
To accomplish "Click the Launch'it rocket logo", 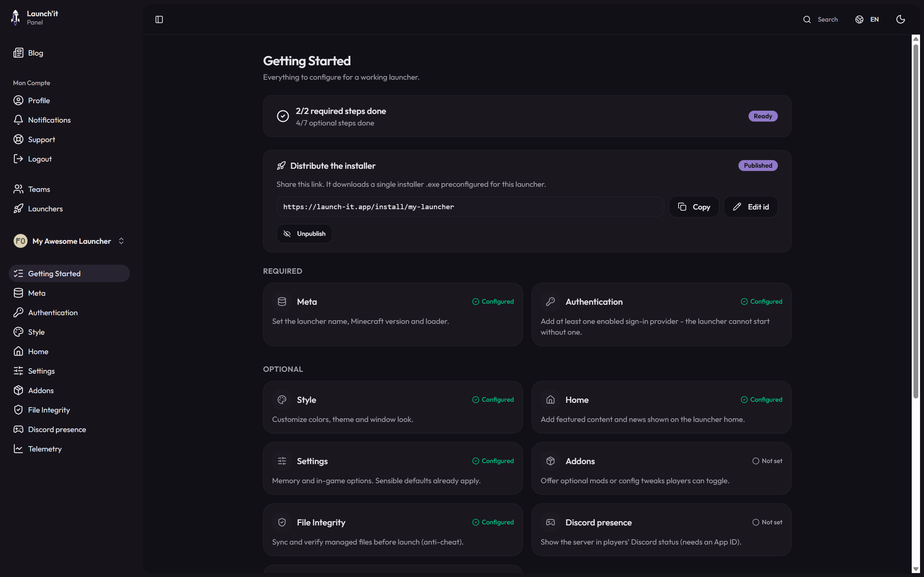I will 15,18.
